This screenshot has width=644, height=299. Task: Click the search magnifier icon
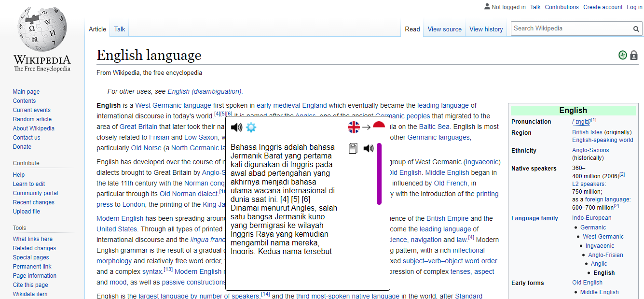click(636, 29)
